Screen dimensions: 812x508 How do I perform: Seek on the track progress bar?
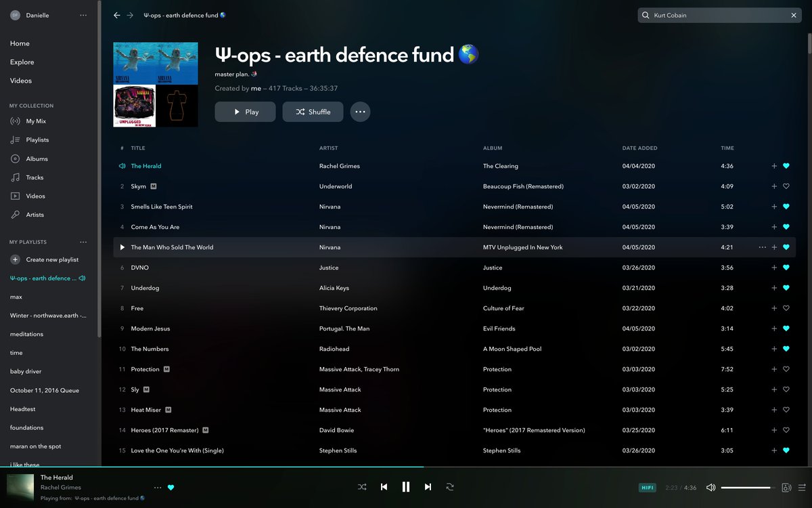point(406,467)
